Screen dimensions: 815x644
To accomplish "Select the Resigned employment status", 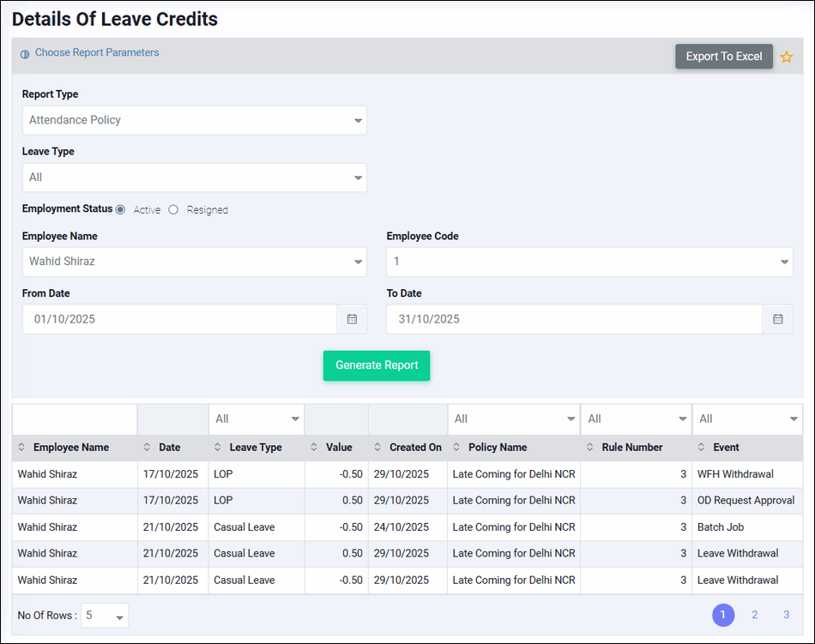I will pyautogui.click(x=173, y=209).
